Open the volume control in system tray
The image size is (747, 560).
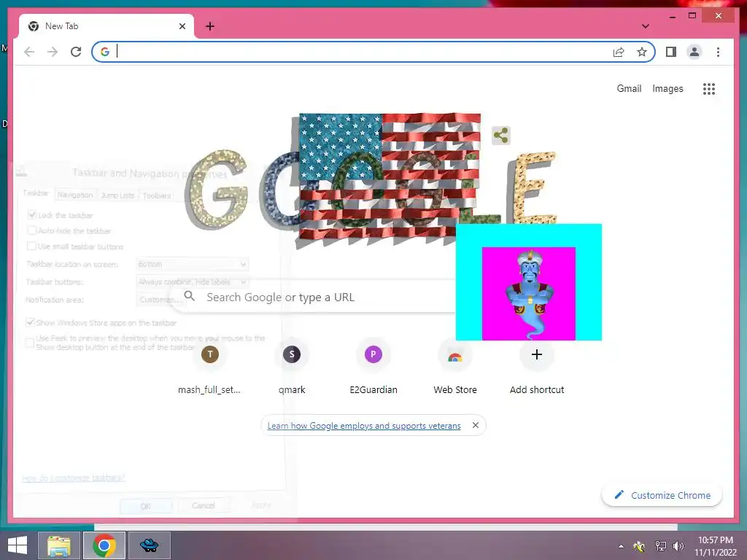click(678, 546)
